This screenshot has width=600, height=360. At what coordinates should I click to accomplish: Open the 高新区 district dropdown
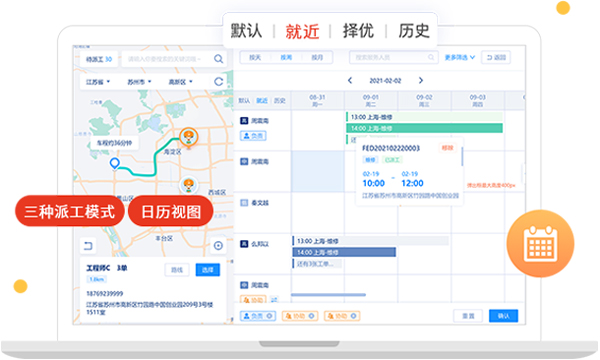point(181,82)
